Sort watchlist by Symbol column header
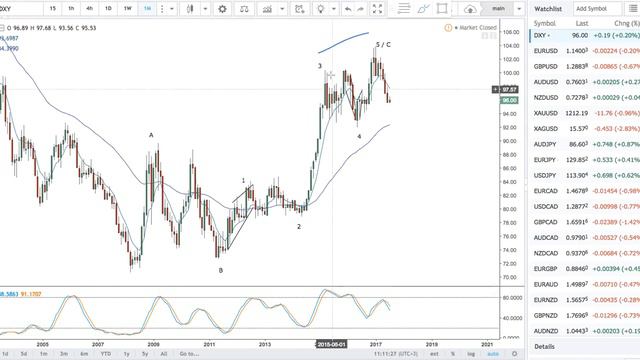 click(544, 24)
